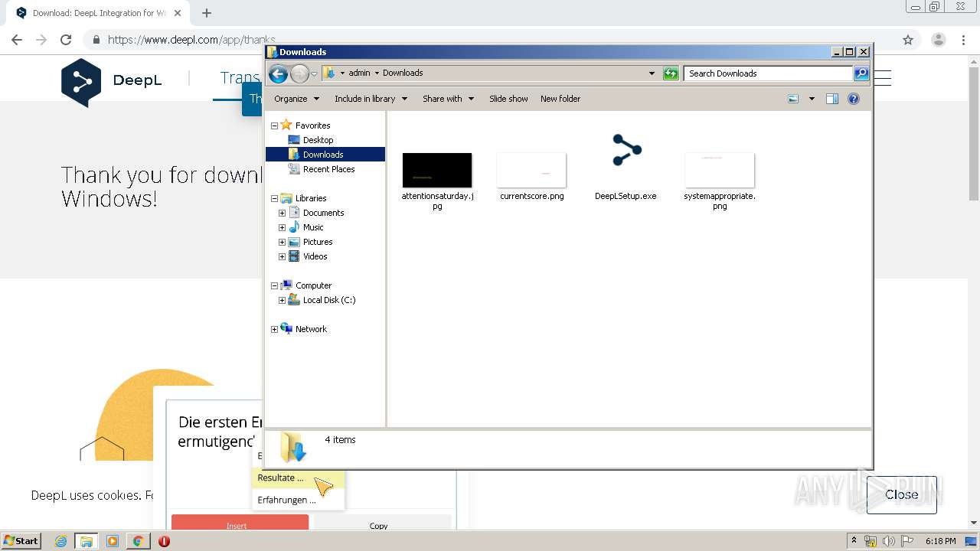This screenshot has height=551, width=980.
Task: Close the DeepL download tab
Action: [x=178, y=13]
